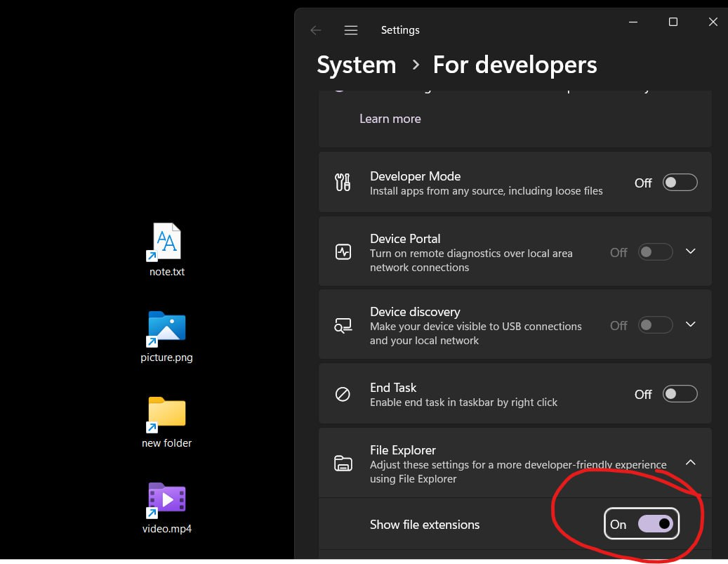Maximize the Settings window

673,22
